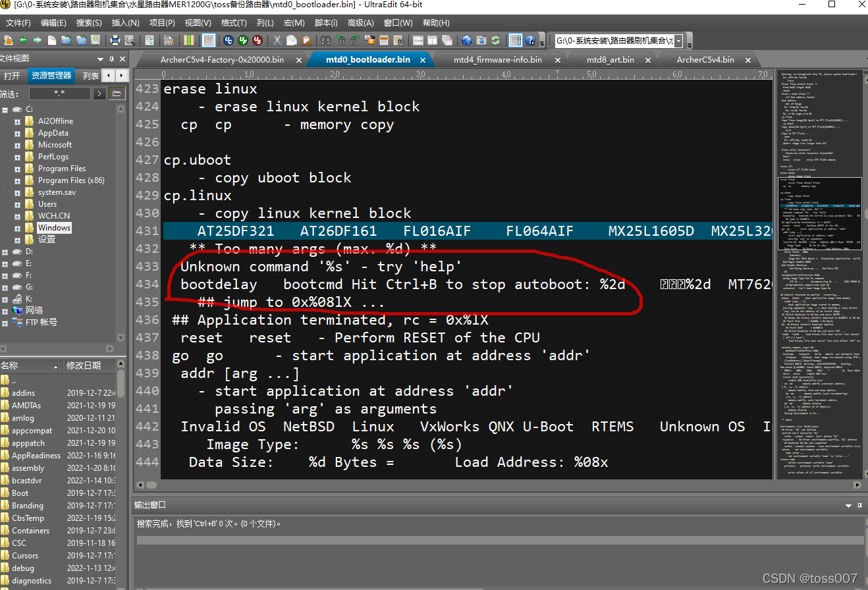Expand the G: drive node

tap(5, 287)
